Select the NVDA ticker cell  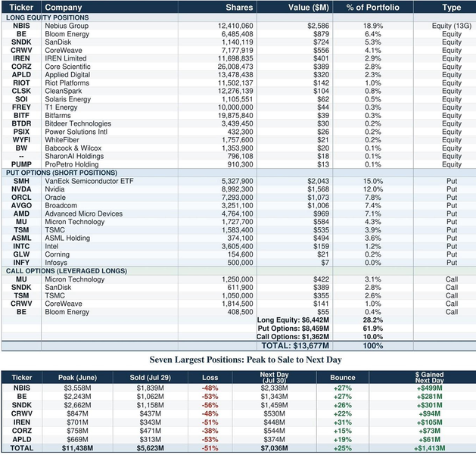pyautogui.click(x=21, y=189)
